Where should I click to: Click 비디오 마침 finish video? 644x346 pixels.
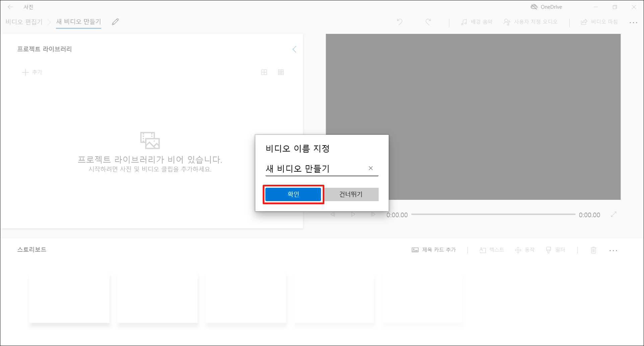click(x=599, y=22)
